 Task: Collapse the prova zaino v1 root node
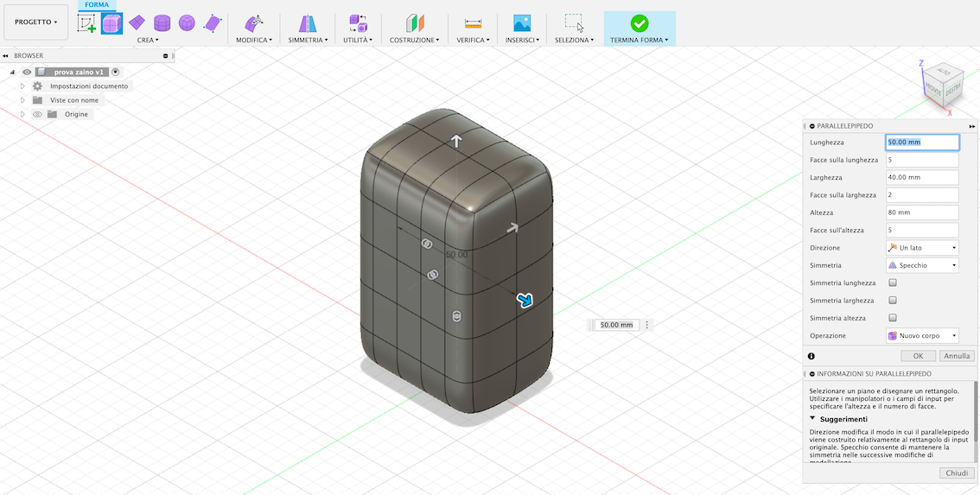(x=12, y=72)
